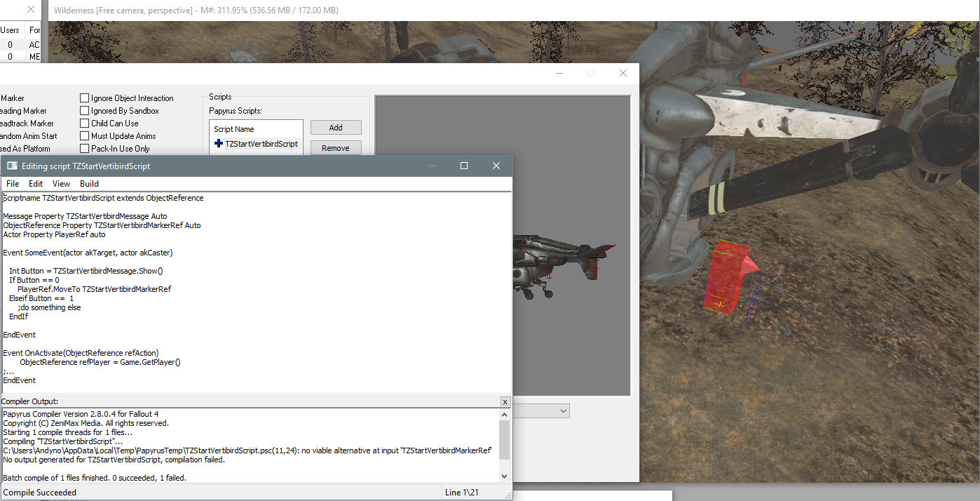Click the blue plus icon beside TZStartVertibirdScript
The width and height of the screenshot is (980, 501).
[219, 143]
